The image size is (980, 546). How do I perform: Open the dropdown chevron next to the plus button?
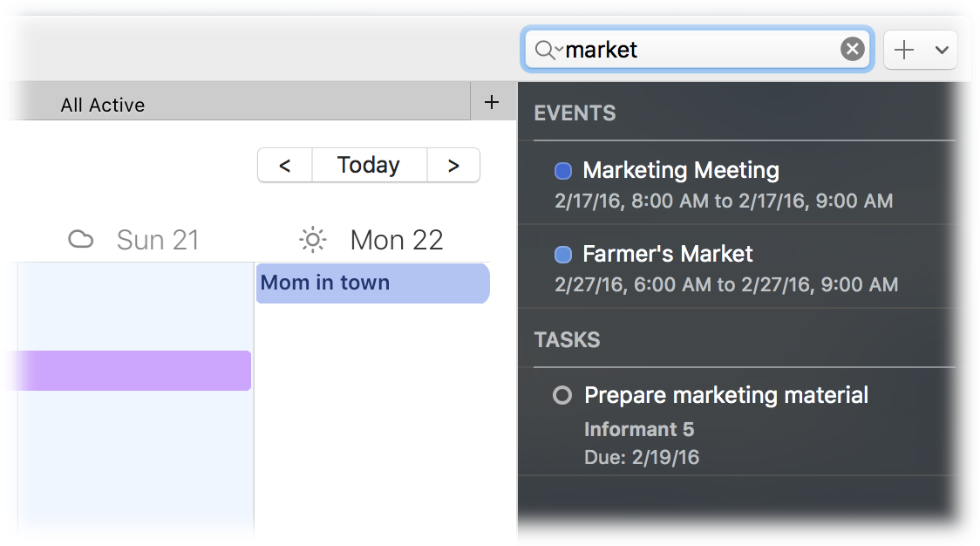click(942, 50)
